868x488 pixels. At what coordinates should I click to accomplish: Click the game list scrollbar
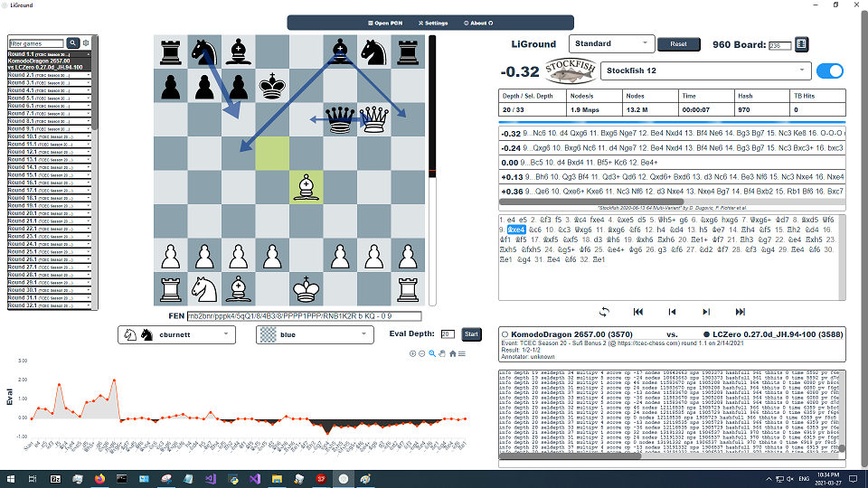[95, 83]
